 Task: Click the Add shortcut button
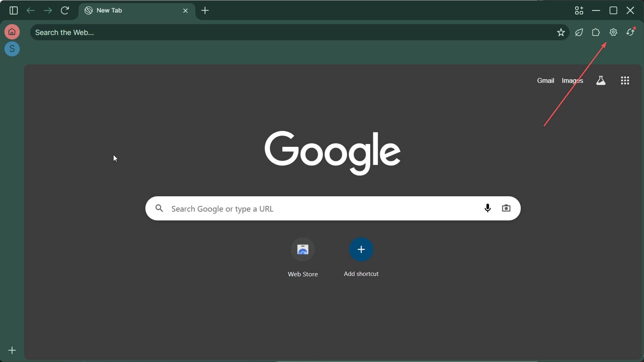(361, 257)
